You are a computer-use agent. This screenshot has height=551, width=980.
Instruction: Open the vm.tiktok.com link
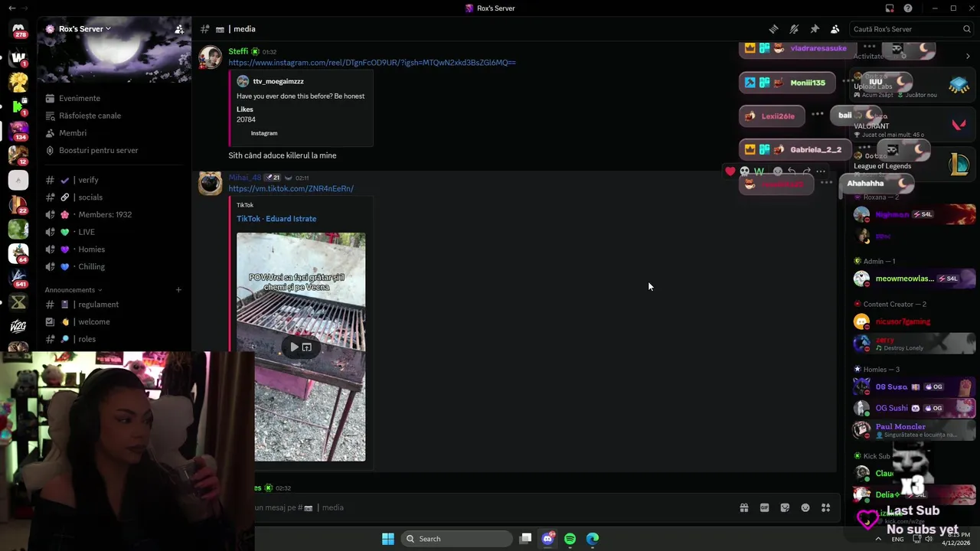[291, 188]
